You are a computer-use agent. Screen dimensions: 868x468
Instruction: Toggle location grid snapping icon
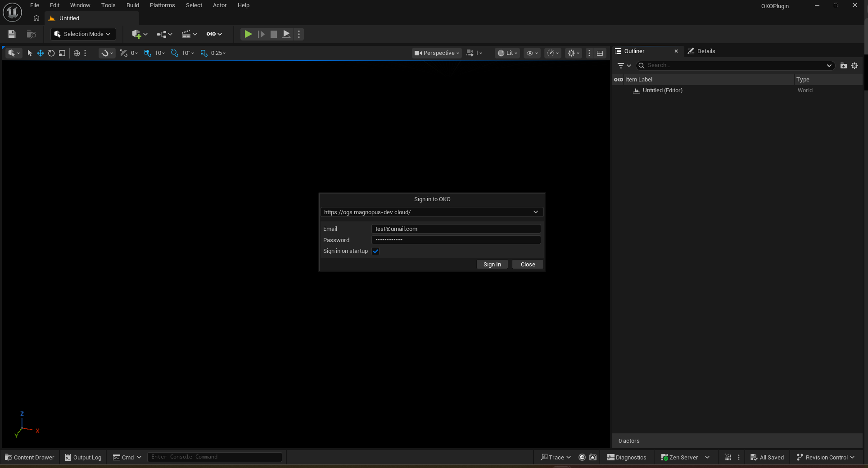tap(147, 53)
